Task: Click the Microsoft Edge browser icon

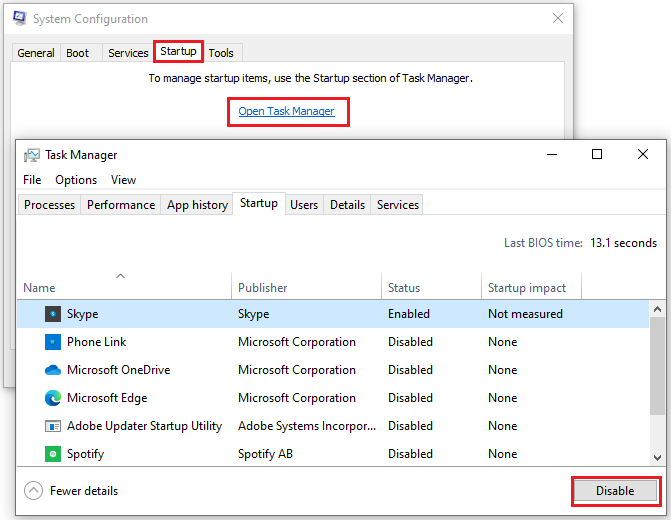Action: click(53, 398)
